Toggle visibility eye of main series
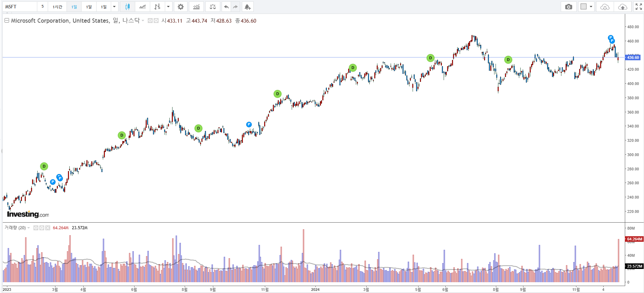The width and height of the screenshot is (644, 293). click(x=150, y=21)
